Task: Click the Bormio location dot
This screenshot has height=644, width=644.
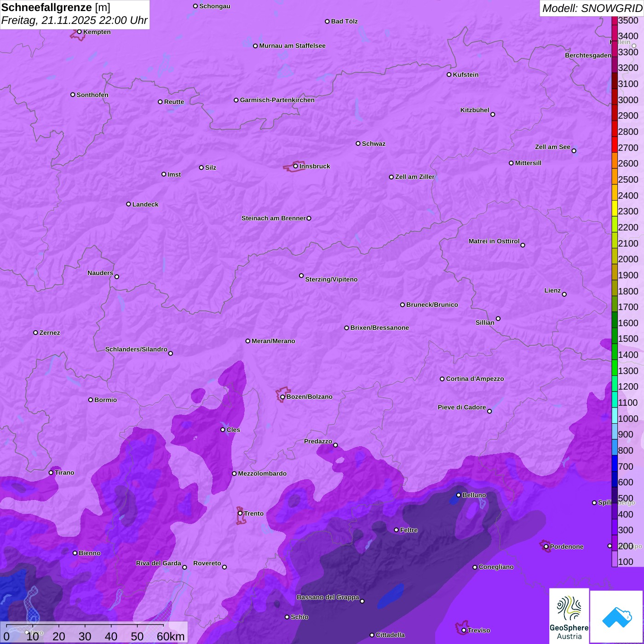Action: [x=91, y=400]
